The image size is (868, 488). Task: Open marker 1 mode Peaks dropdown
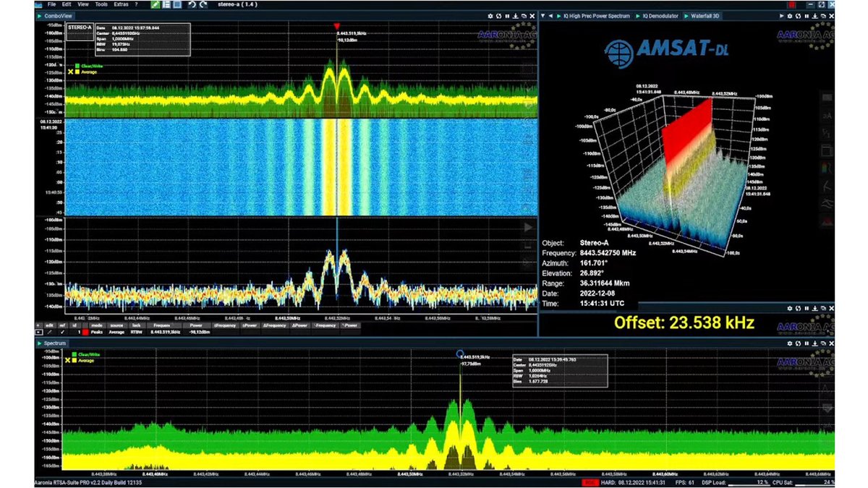[x=97, y=332]
